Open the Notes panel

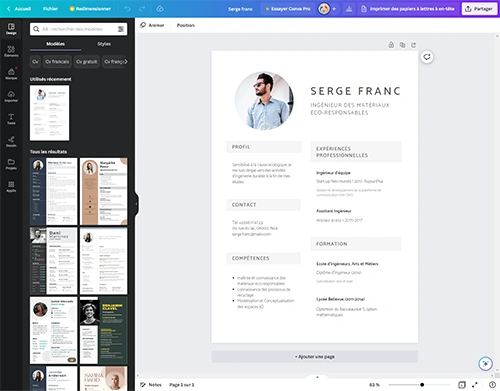point(151,385)
